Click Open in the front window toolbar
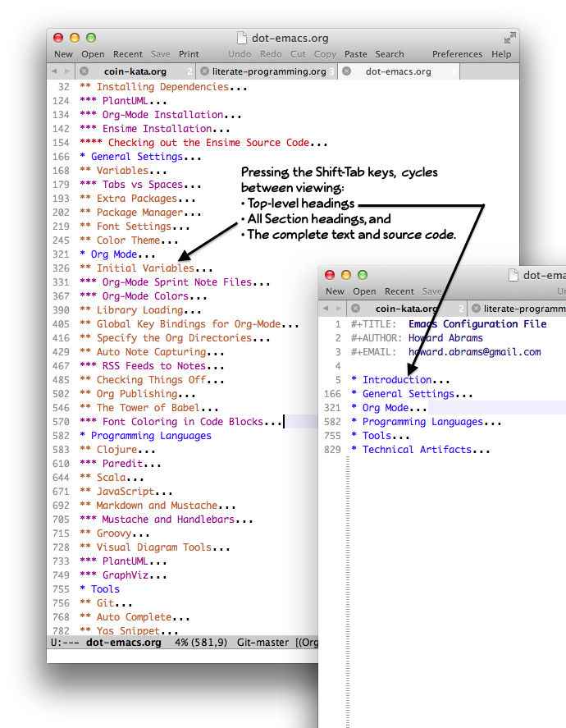This screenshot has height=728, width=566. tap(364, 291)
